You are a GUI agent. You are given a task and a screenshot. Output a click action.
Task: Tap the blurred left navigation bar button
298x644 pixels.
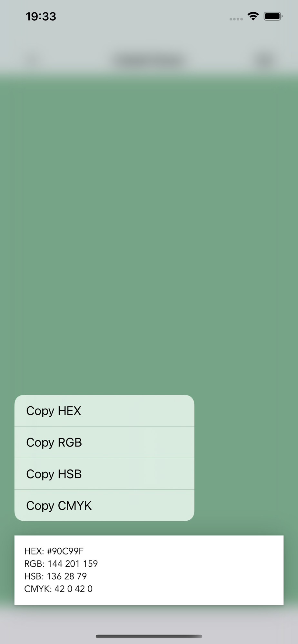pyautogui.click(x=32, y=60)
